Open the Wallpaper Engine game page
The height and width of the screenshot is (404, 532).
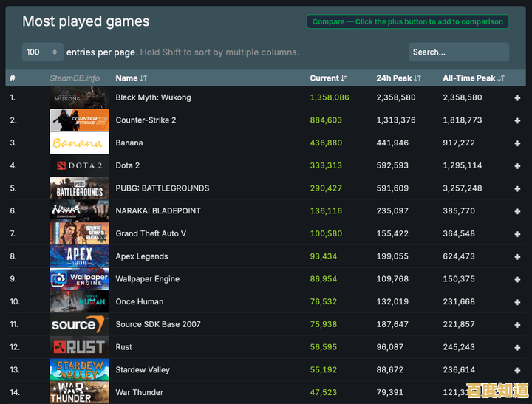(147, 279)
